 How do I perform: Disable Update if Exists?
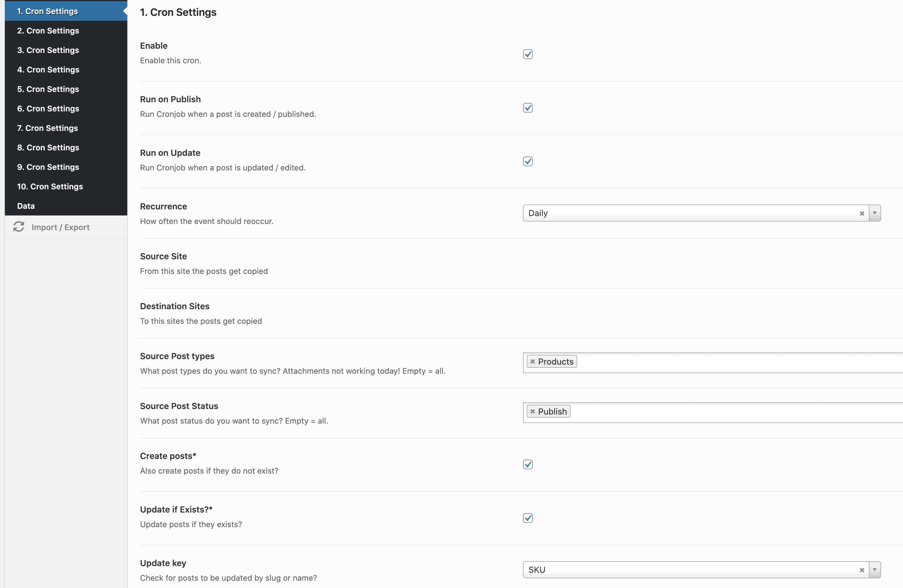(528, 517)
